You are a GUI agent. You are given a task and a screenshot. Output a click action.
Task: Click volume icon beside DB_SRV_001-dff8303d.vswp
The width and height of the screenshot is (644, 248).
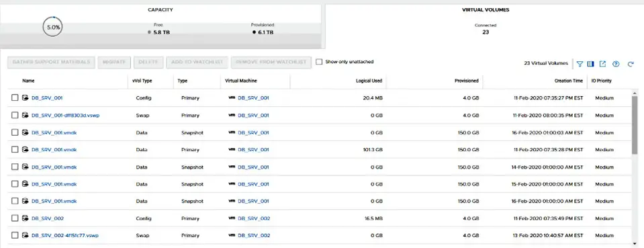[25, 115]
